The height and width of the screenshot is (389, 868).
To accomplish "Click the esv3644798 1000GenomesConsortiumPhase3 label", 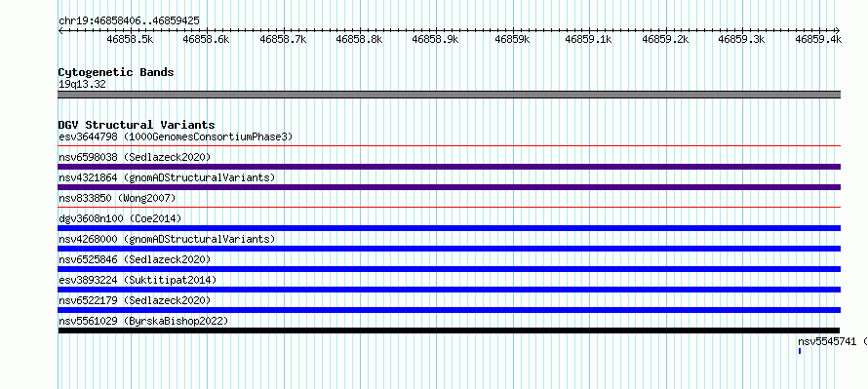I will 176,136.
